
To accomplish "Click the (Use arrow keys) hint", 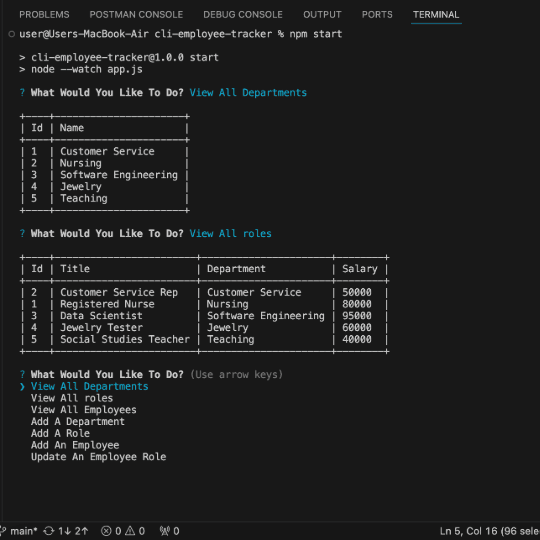I will (236, 374).
